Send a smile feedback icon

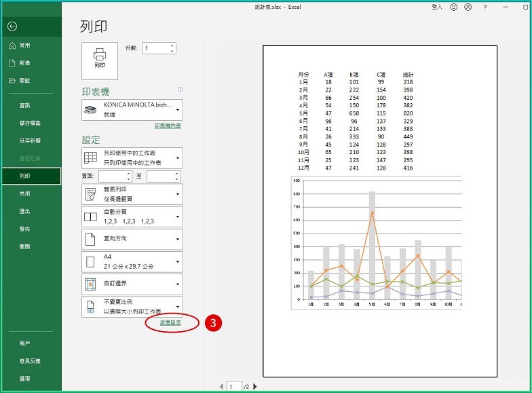[x=453, y=7]
